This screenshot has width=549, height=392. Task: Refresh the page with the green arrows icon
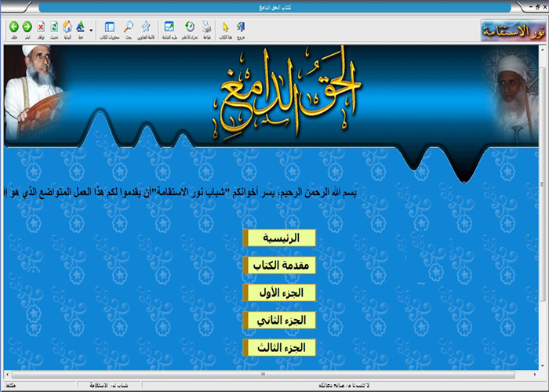pyautogui.click(x=54, y=27)
